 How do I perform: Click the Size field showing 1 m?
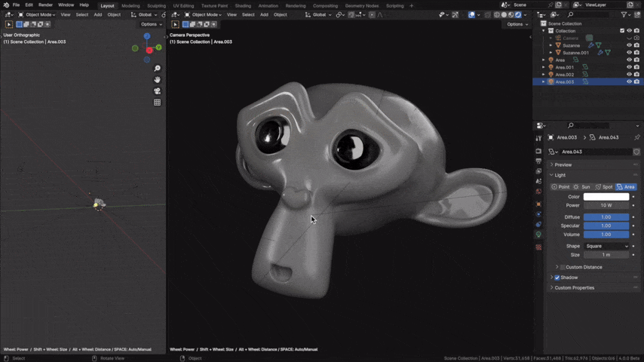[x=606, y=255]
